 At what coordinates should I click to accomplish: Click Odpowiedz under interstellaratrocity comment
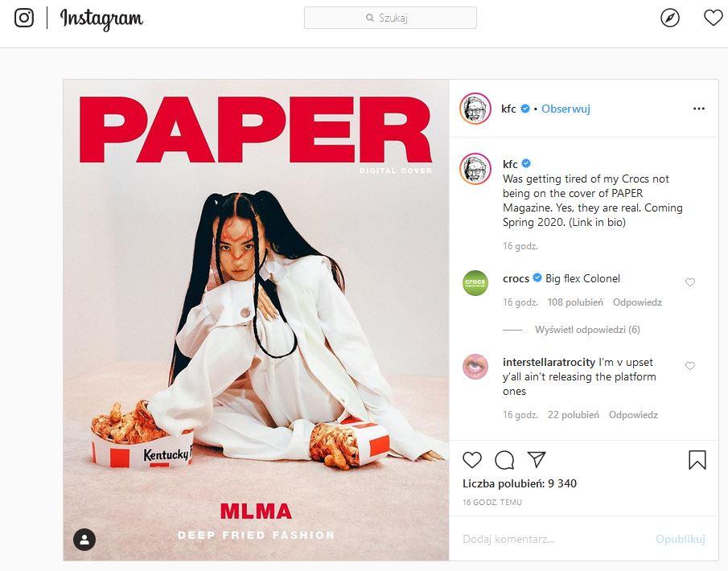pyautogui.click(x=633, y=414)
